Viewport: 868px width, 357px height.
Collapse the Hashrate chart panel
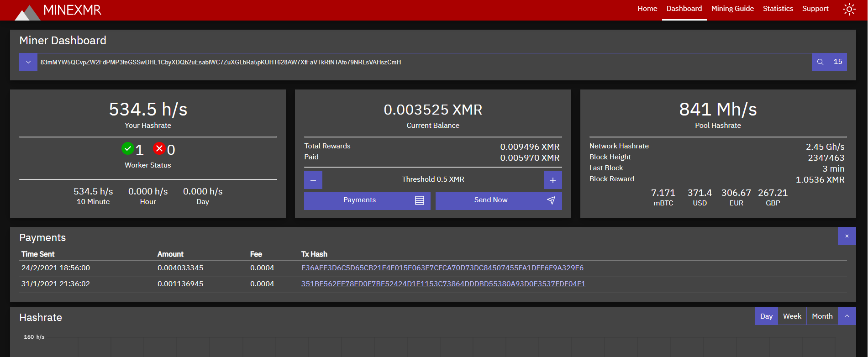(847, 316)
